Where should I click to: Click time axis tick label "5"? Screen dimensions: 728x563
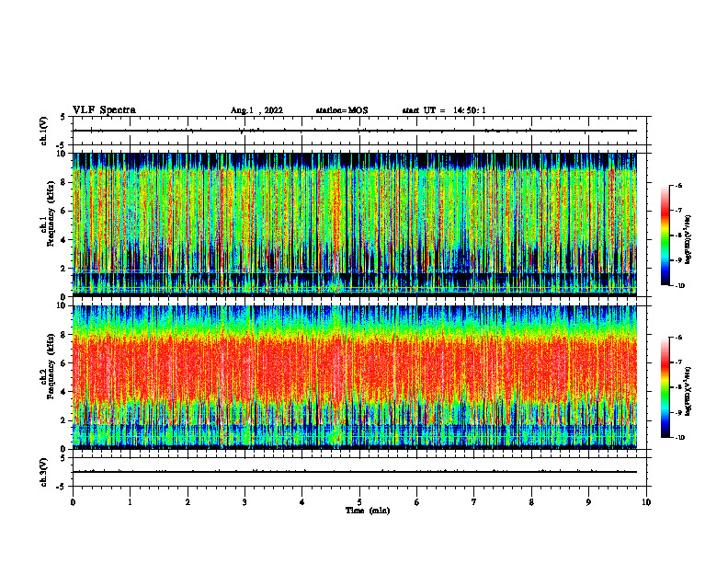(x=359, y=502)
